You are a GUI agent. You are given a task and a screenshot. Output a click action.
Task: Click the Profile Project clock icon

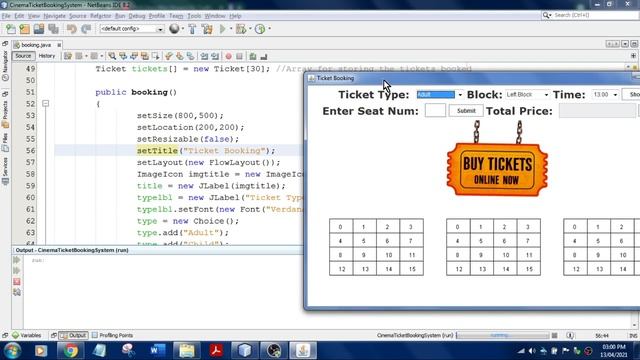tap(260, 29)
